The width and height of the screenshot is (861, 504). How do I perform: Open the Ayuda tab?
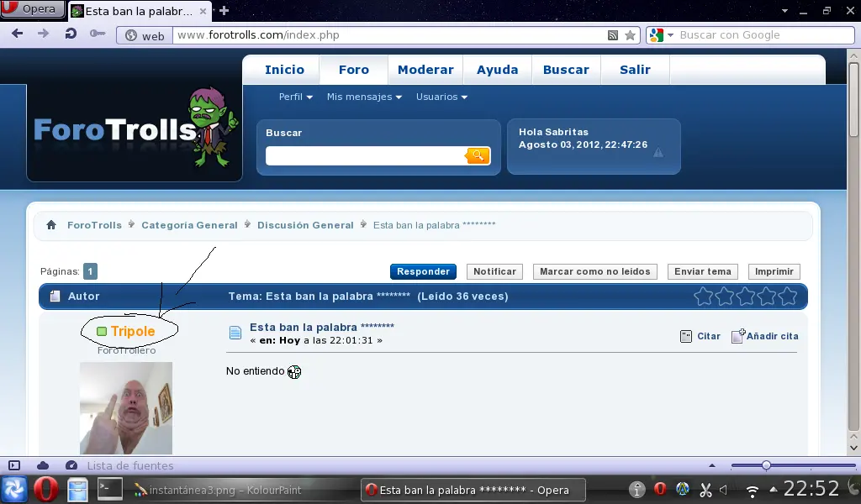click(x=498, y=70)
